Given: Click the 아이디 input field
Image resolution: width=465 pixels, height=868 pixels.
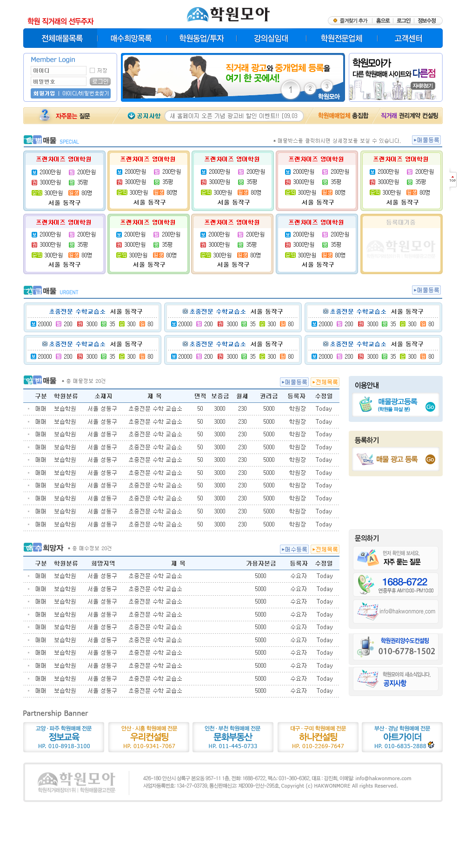Looking at the screenshot, I should (x=59, y=71).
